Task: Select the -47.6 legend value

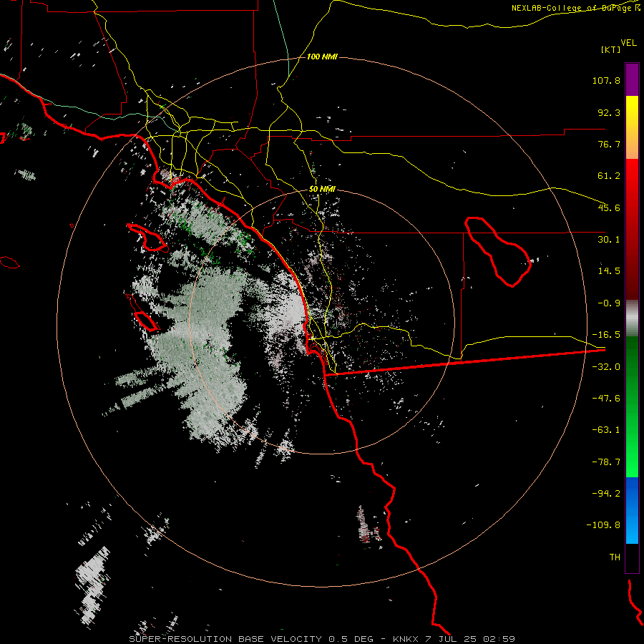Action: pyautogui.click(x=606, y=399)
